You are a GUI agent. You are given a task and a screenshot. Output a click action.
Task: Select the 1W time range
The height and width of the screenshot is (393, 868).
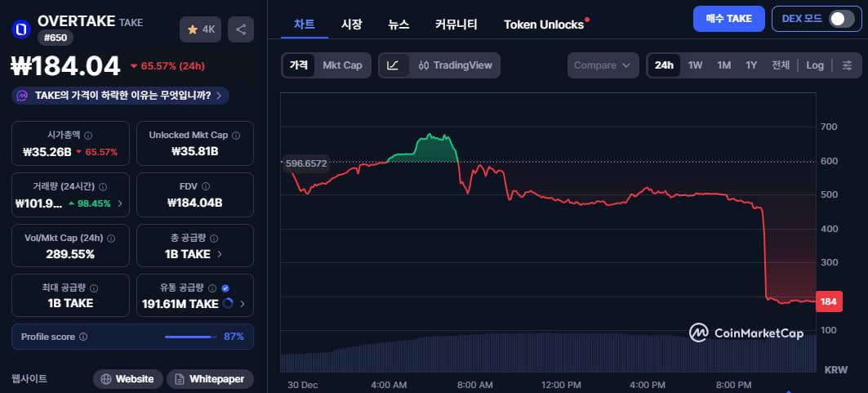(695, 65)
